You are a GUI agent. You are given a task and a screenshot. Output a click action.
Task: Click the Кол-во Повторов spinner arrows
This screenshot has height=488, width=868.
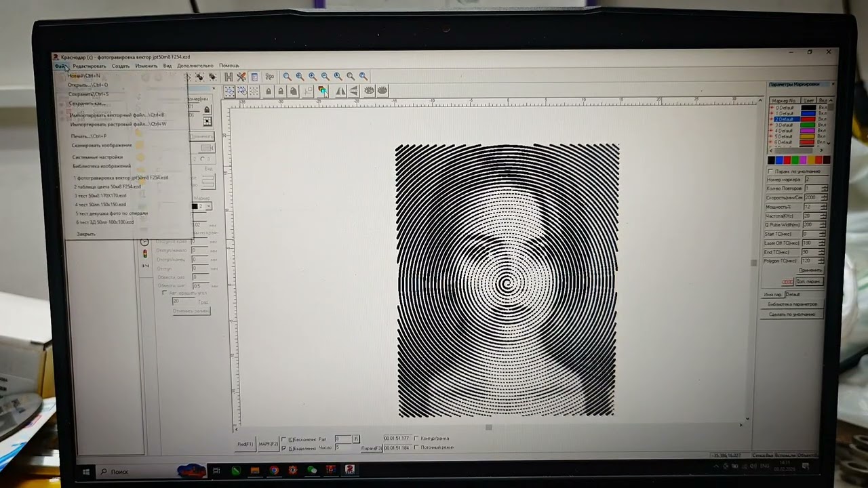824,188
